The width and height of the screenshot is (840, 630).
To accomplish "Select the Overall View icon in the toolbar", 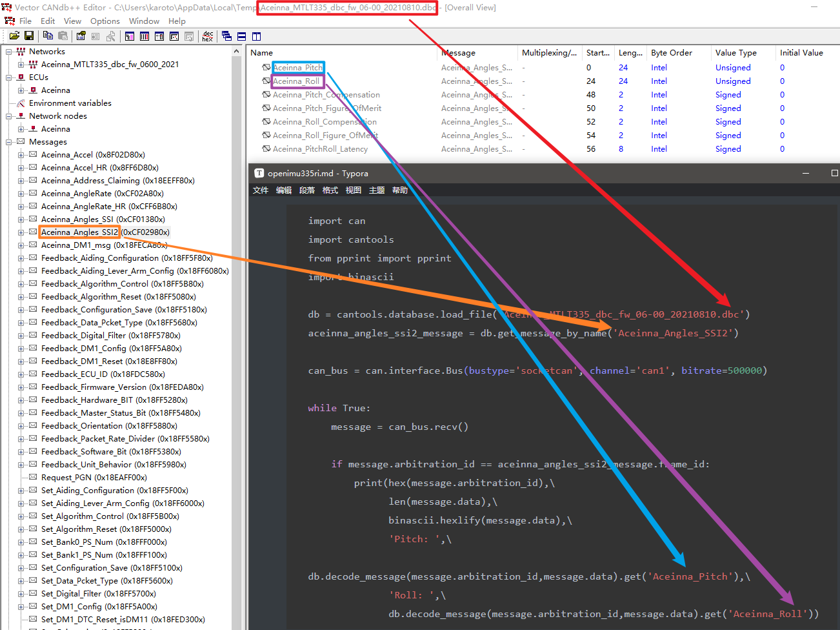I will [x=129, y=36].
